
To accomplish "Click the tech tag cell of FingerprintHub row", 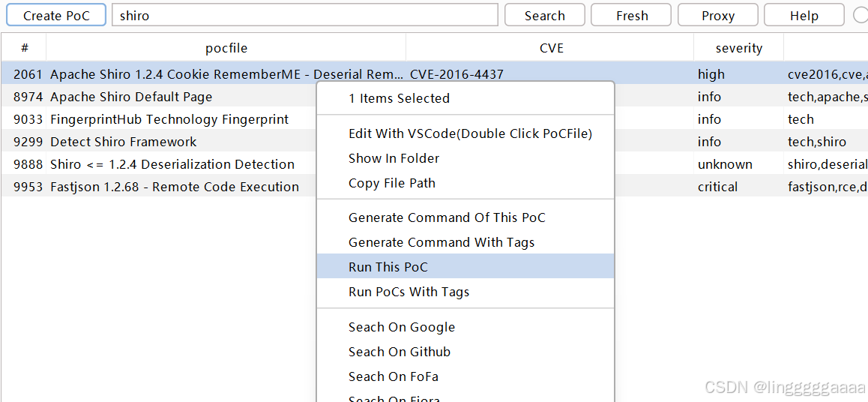I will tap(826, 119).
